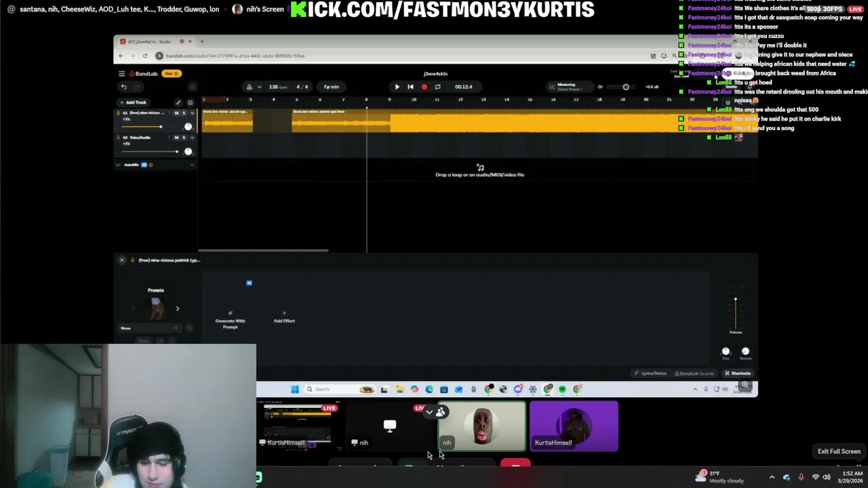
Task: Open the Shortcuts tab
Action: tap(738, 373)
